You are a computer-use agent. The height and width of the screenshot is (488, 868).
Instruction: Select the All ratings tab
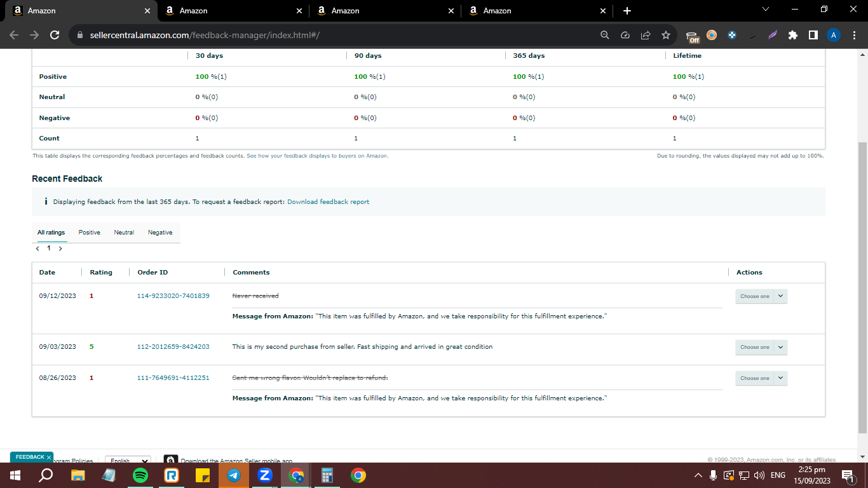point(51,233)
